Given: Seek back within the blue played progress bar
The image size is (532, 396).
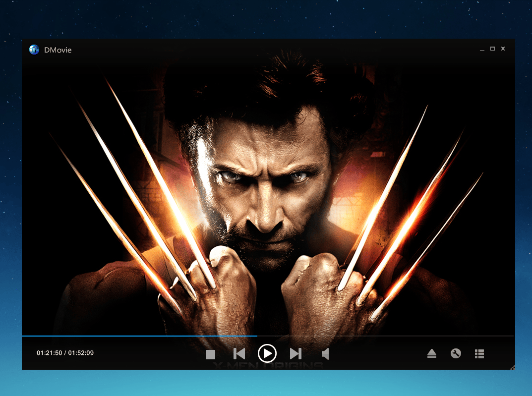Looking at the screenshot, I should [139, 336].
